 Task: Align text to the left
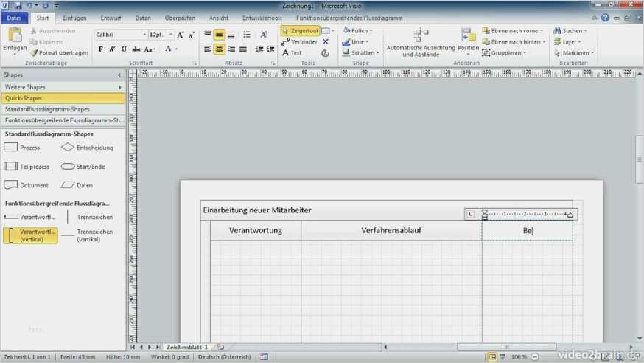[208, 49]
